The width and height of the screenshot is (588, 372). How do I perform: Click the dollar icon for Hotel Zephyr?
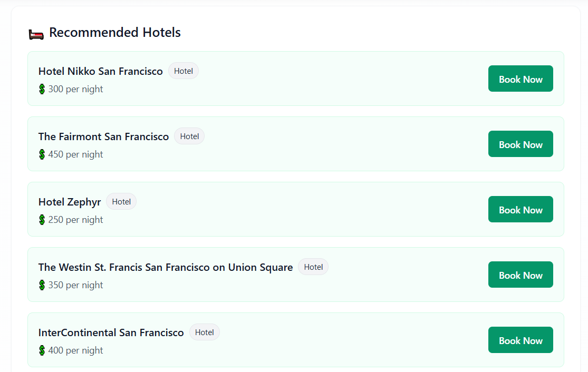pos(42,220)
